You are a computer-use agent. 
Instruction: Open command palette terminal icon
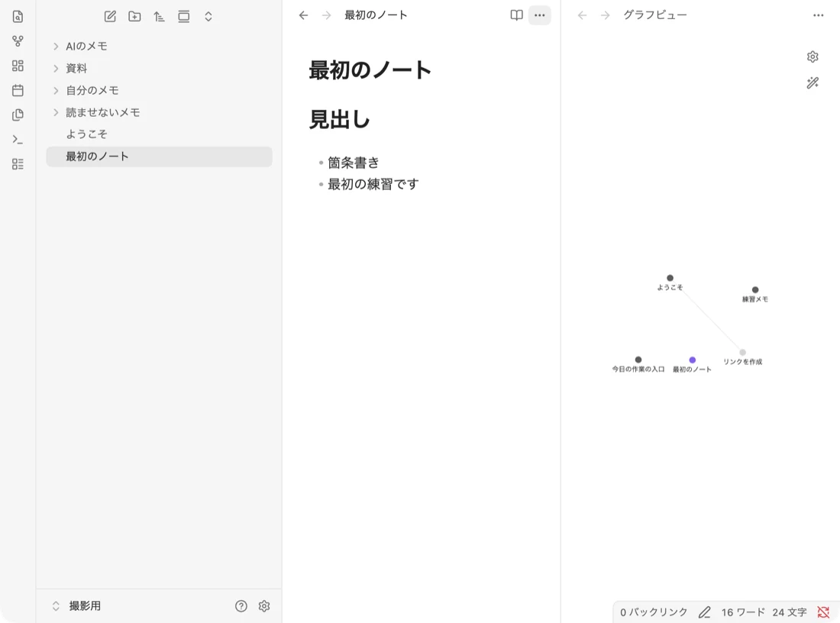click(18, 139)
